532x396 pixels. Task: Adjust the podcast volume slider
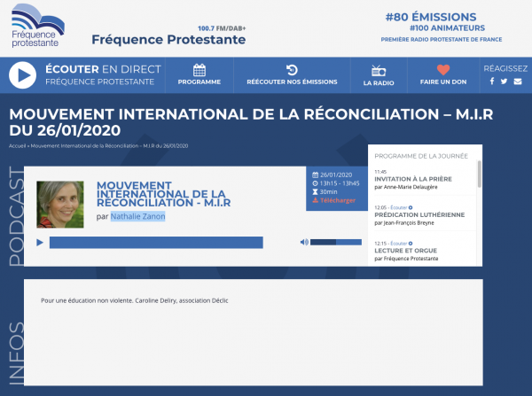336,242
